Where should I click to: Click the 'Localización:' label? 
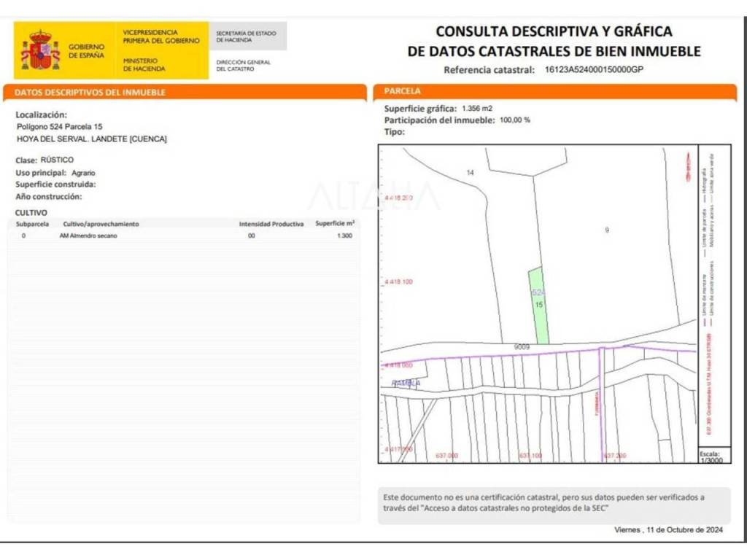click(42, 114)
